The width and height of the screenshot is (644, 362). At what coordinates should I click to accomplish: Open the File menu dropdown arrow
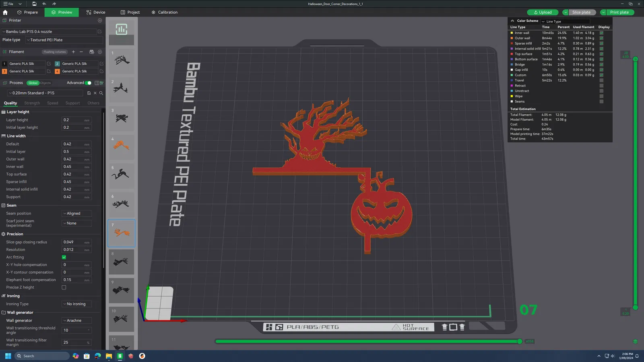(x=20, y=4)
